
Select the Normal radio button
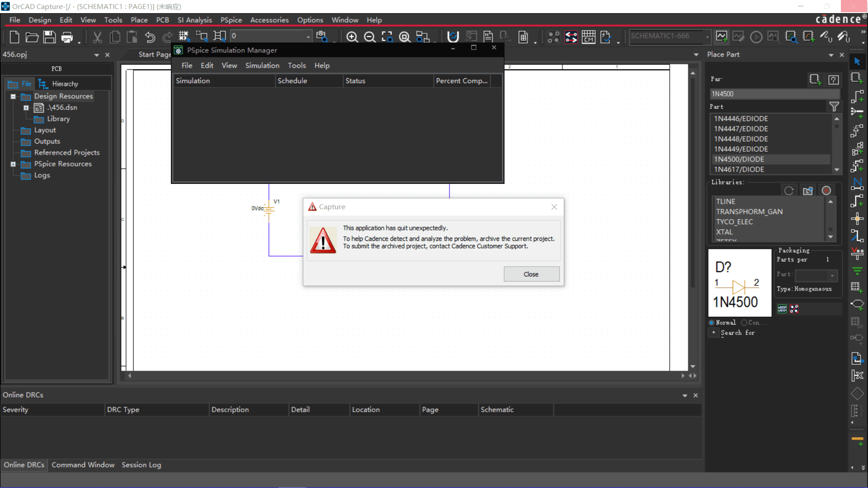(712, 323)
